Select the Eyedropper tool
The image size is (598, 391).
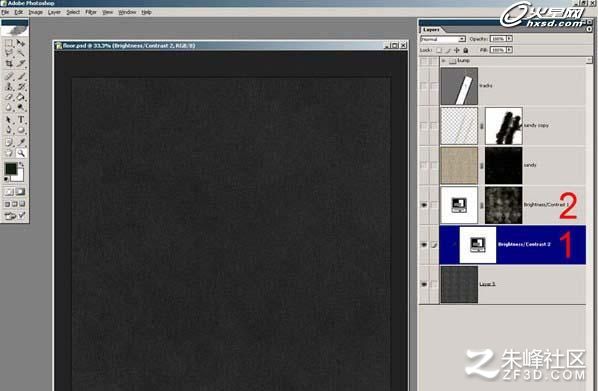[x=21, y=142]
